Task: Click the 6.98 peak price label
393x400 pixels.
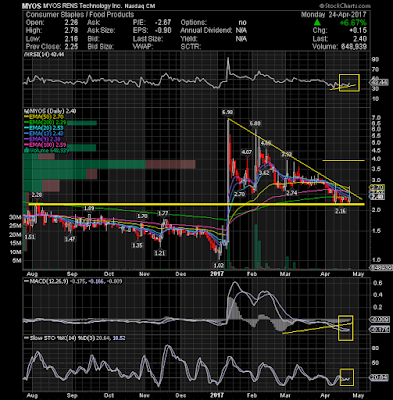Action: (x=228, y=113)
